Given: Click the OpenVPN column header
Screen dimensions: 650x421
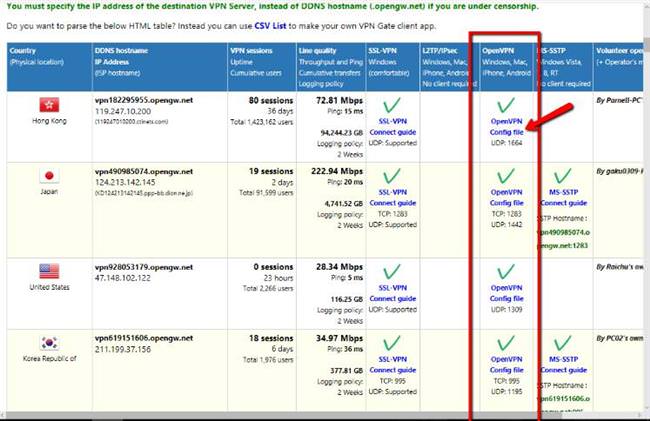Looking at the screenshot, I should 506,67.
